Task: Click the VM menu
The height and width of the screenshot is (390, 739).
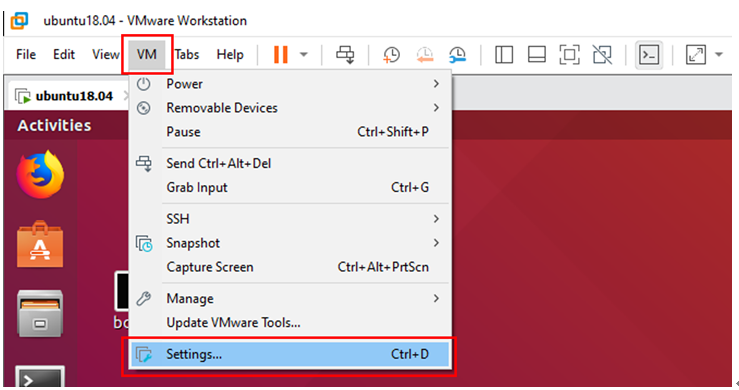Action: click(147, 55)
